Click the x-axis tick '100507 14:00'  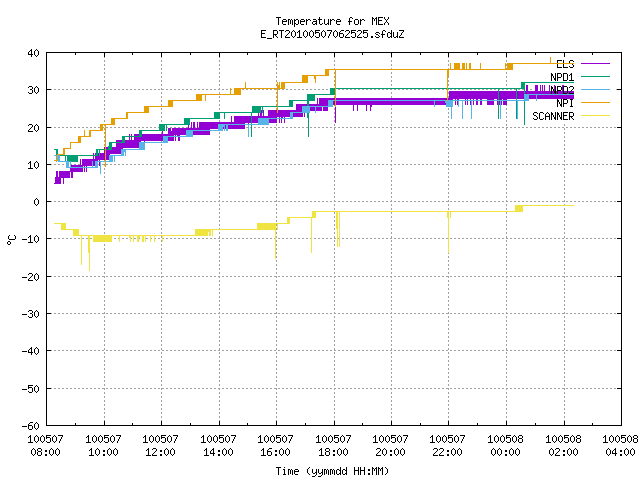point(218,446)
